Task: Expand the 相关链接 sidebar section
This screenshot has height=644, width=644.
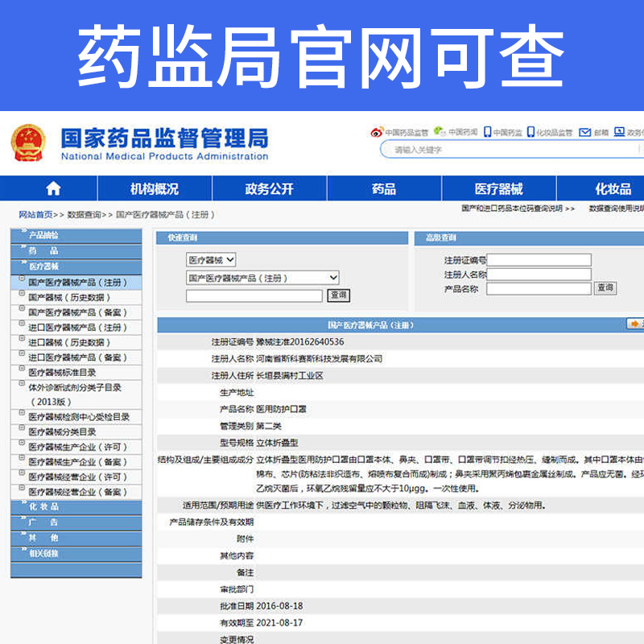Action: tap(76, 554)
